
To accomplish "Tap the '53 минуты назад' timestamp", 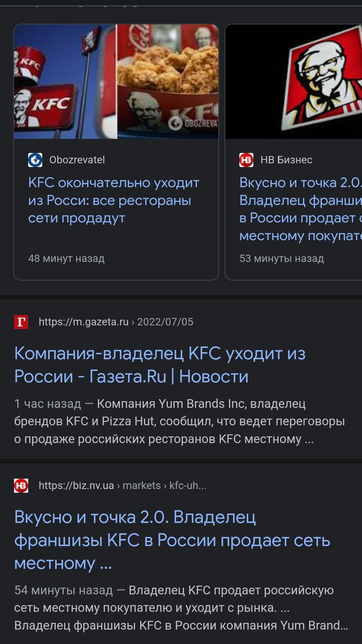I will pyautogui.click(x=282, y=259).
